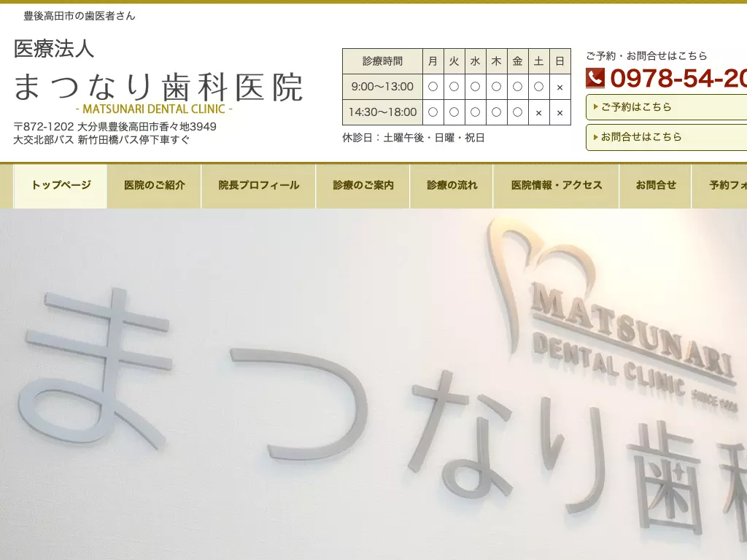Screen dimensions: 747x560
Task: Open 院長プロフィール in navigation
Action: (x=259, y=186)
